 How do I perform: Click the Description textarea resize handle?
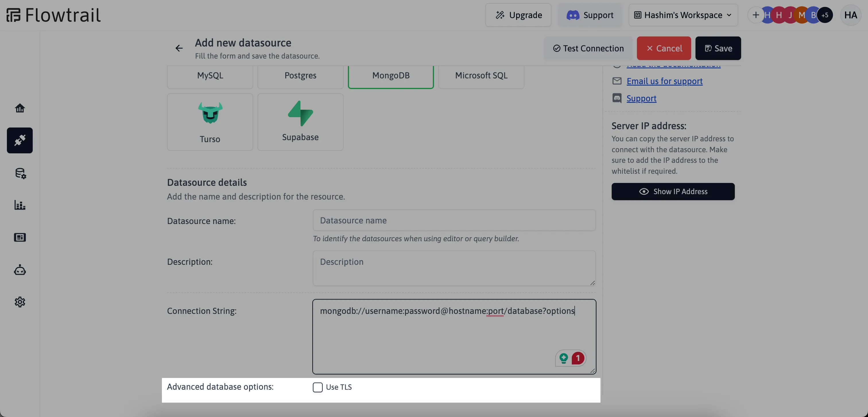[592, 283]
